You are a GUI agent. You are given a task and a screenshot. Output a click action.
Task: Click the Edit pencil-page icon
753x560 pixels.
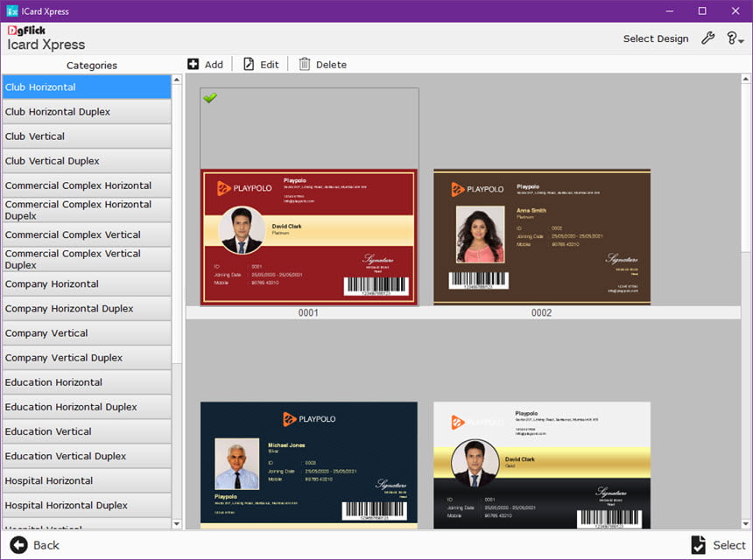pyautogui.click(x=249, y=64)
